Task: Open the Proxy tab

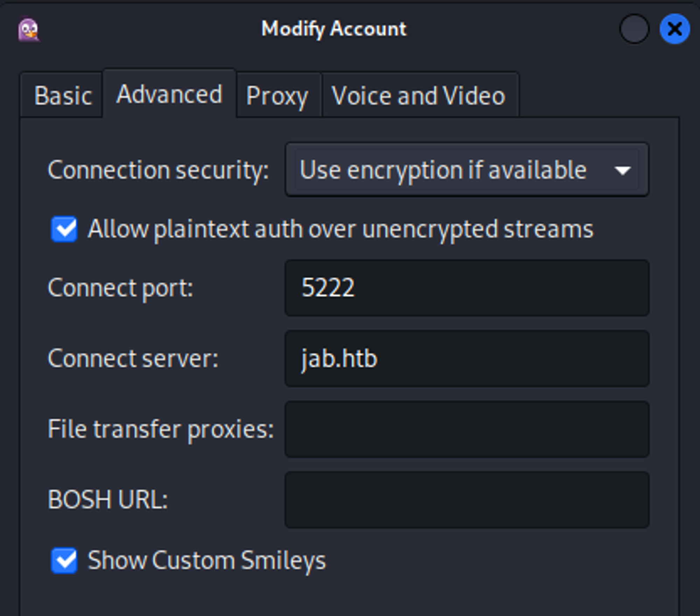Action: coord(277,96)
